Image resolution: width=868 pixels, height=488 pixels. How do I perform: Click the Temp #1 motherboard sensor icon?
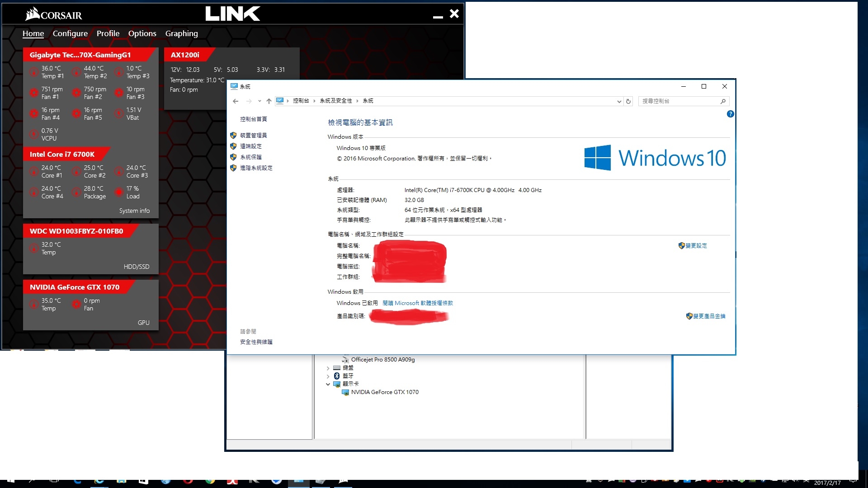[34, 72]
